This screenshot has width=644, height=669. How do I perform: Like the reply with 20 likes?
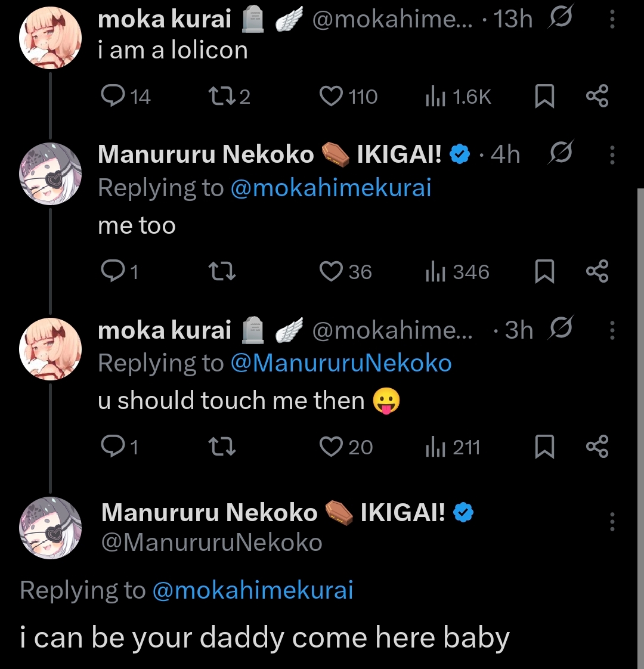[x=332, y=447]
